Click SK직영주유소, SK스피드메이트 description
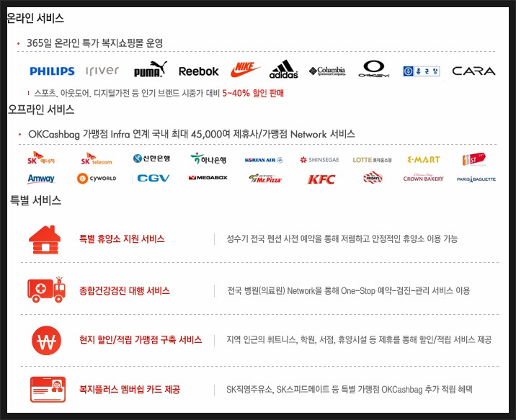 [350, 390]
